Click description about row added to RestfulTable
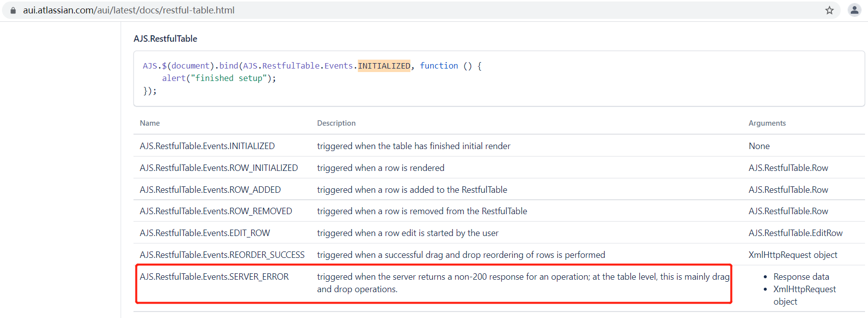This screenshot has height=318, width=868. click(412, 190)
